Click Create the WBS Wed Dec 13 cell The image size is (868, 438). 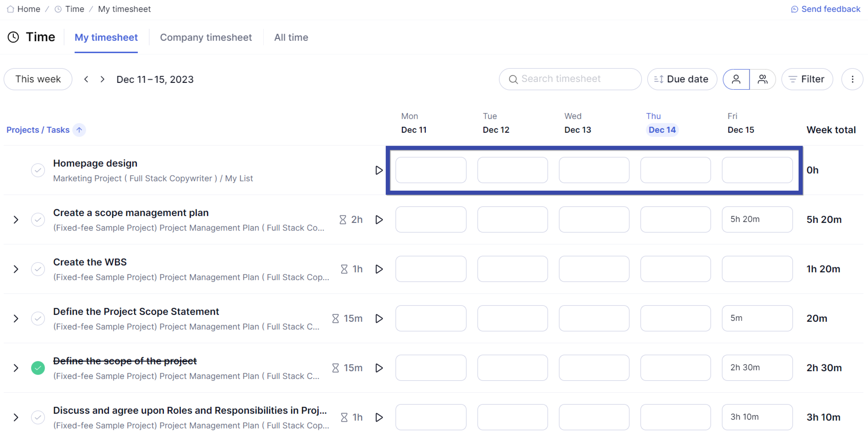pyautogui.click(x=594, y=269)
